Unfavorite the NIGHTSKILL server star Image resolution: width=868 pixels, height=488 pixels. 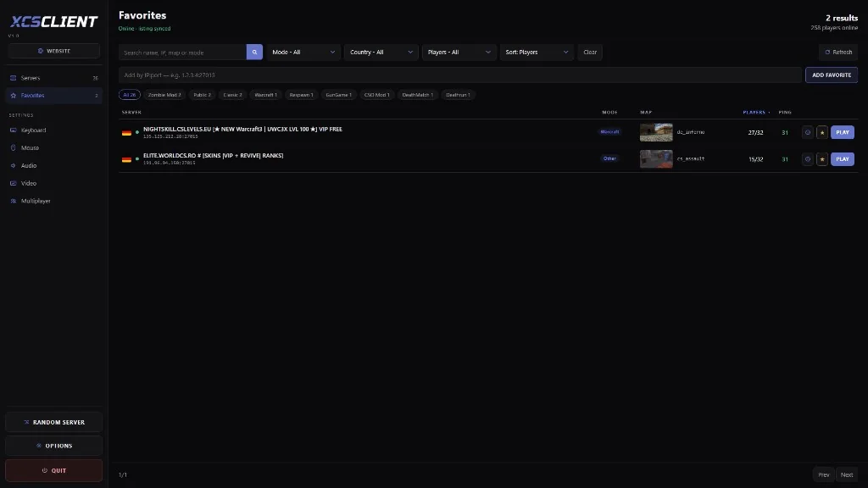point(822,132)
